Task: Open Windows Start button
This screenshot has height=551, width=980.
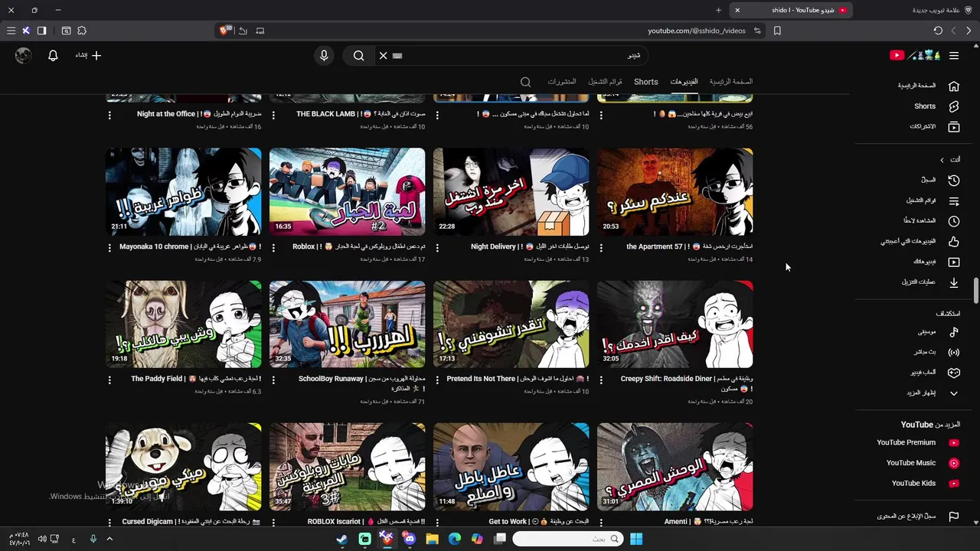Action: pos(636,539)
